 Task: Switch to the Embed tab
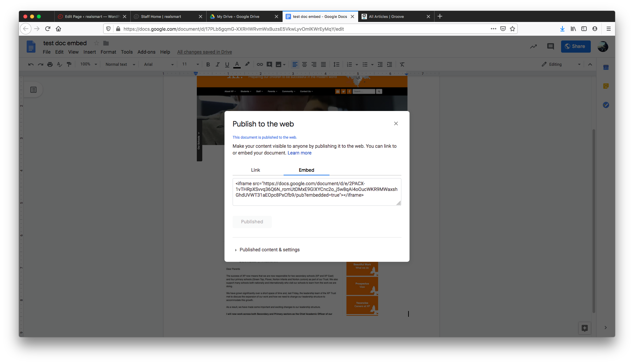click(x=307, y=170)
